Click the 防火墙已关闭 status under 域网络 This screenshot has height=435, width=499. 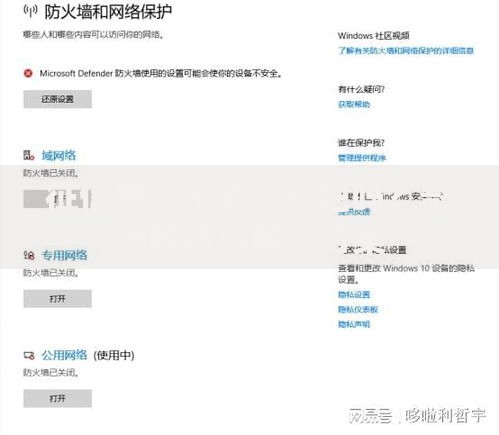coord(51,173)
